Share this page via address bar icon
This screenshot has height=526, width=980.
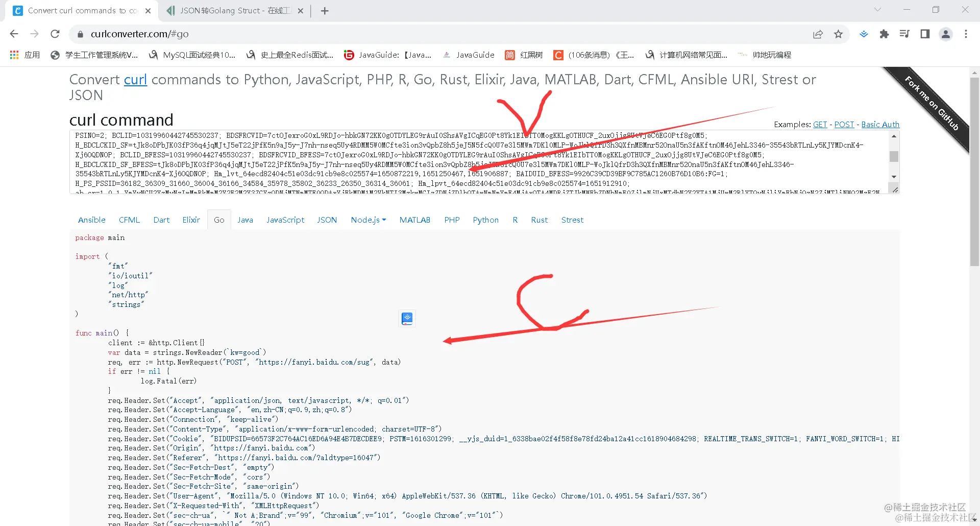(818, 34)
